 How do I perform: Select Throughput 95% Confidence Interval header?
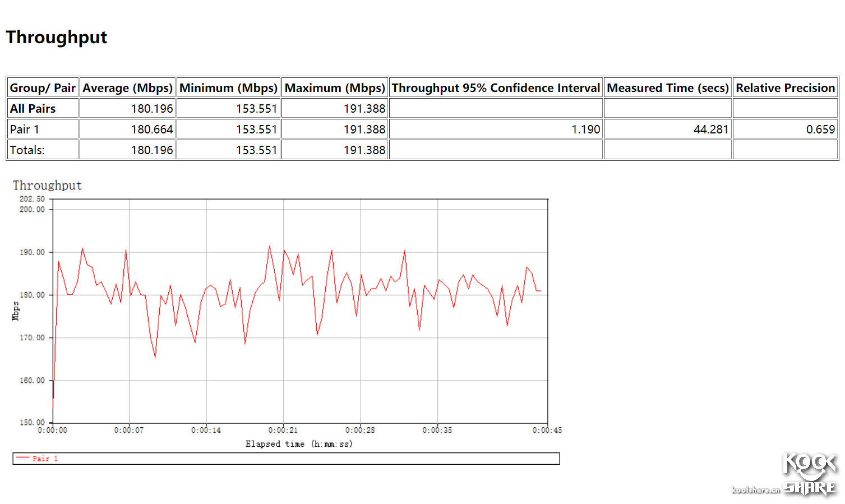[x=496, y=88]
